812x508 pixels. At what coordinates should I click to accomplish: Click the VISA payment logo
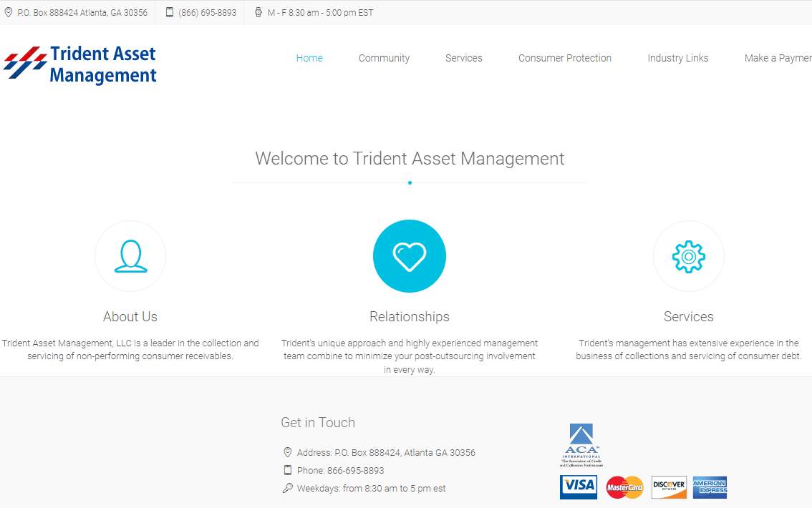click(x=578, y=487)
